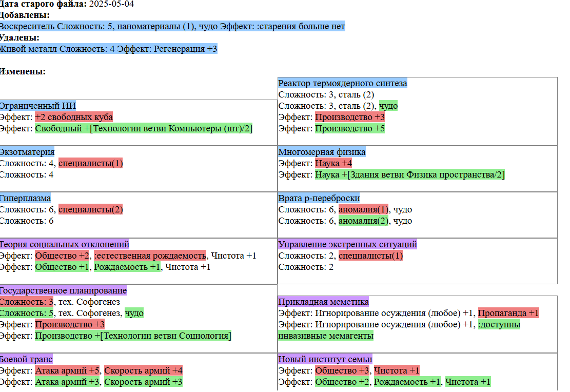
Task: Click the 'Боевой транс' title
Action: (26, 359)
